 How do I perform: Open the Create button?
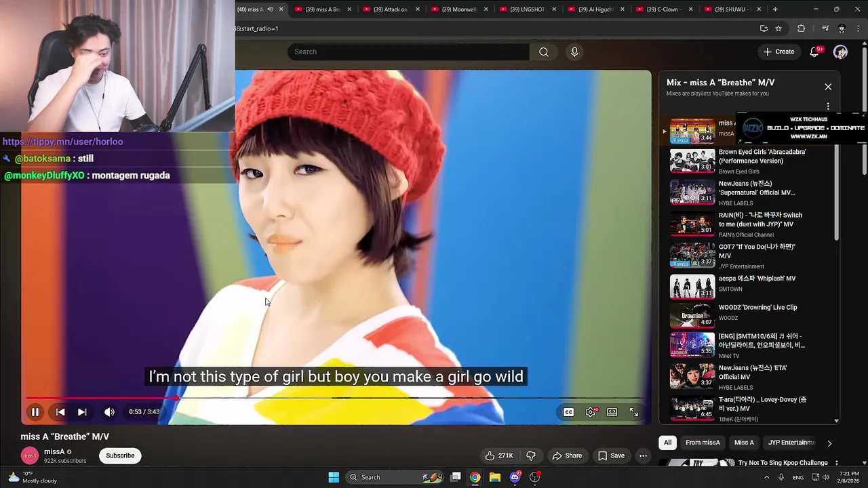778,52
